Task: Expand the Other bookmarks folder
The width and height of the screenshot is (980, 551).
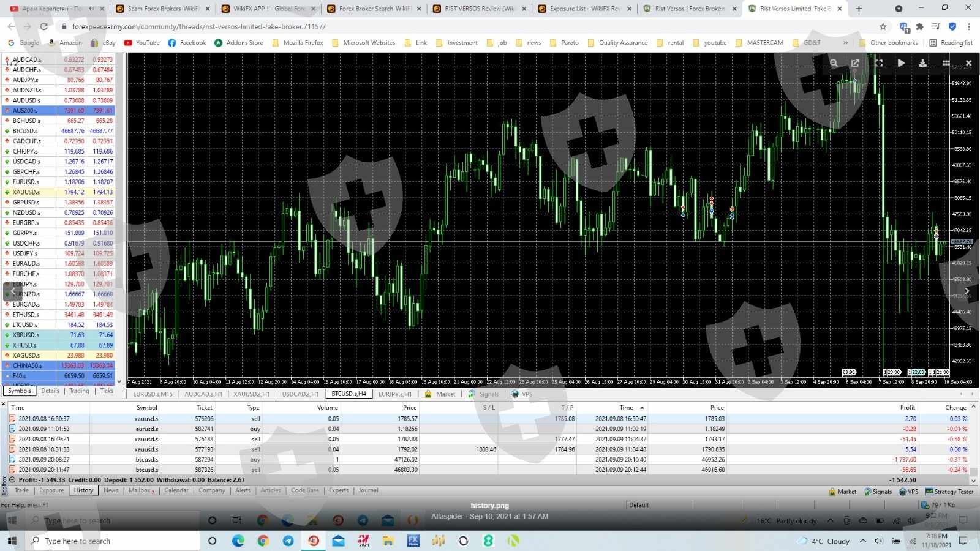Action: click(x=888, y=43)
